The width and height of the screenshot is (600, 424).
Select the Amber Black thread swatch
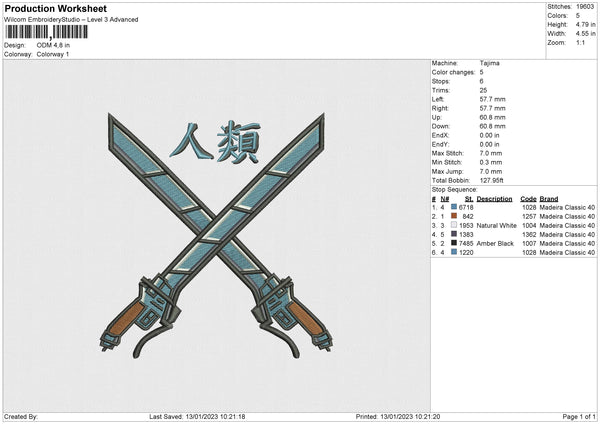pyautogui.click(x=454, y=243)
